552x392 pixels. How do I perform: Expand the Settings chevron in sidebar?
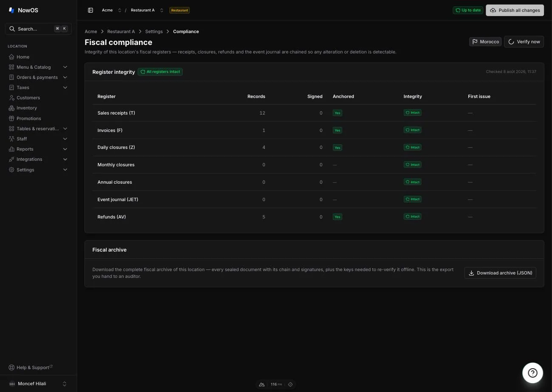(x=65, y=170)
